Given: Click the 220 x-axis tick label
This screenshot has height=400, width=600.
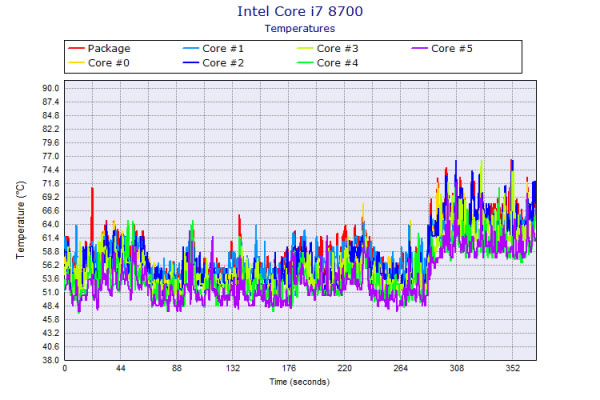Looking at the screenshot, I should [x=344, y=368].
